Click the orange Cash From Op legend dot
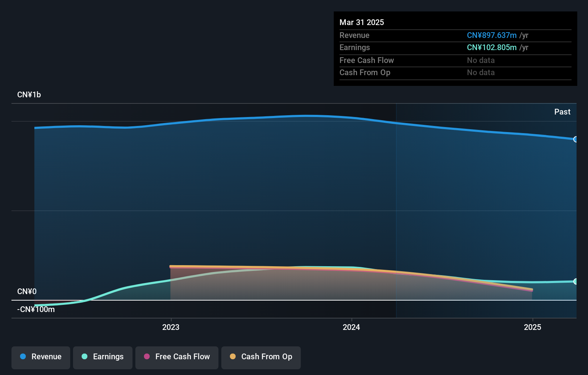Screen dimensions: 588x375 pos(233,356)
